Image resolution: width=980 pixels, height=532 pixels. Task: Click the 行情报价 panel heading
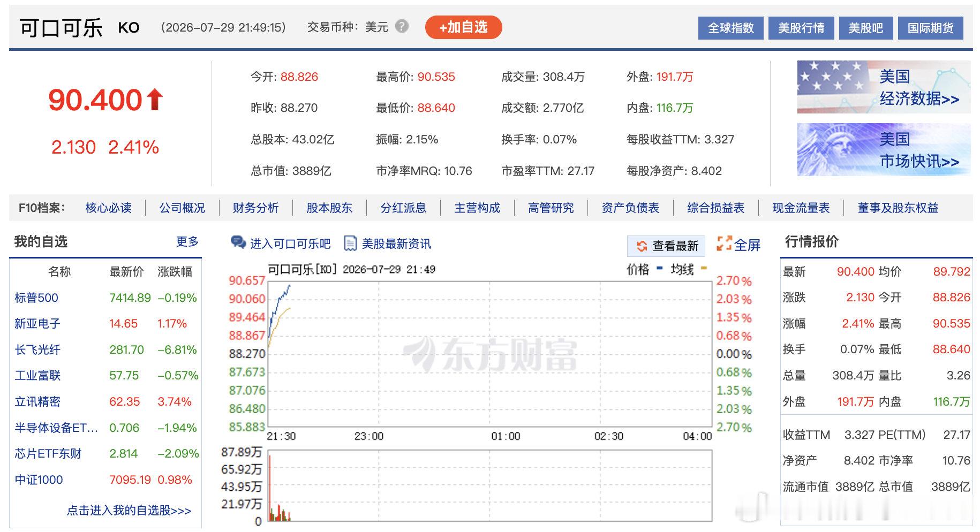812,241
